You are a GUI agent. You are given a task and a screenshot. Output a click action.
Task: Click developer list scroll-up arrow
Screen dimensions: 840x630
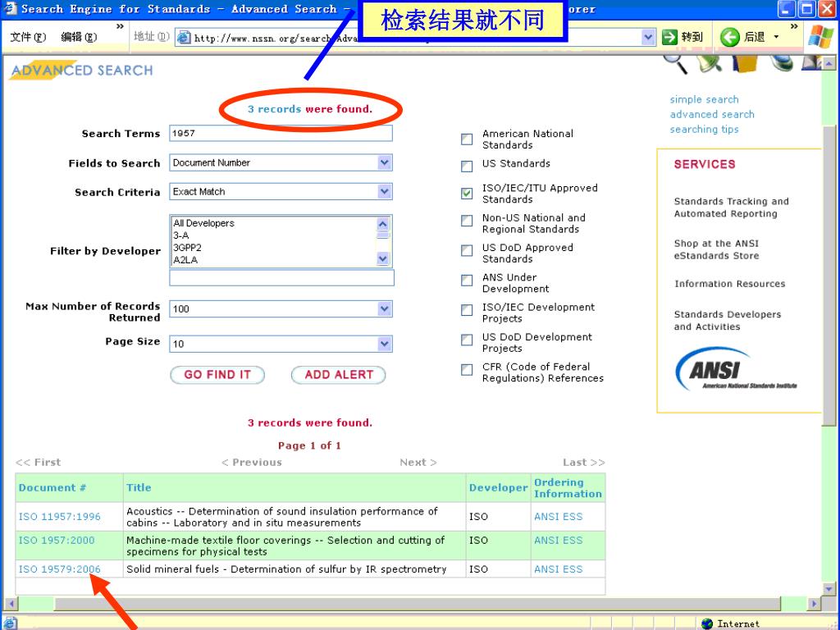[382, 223]
